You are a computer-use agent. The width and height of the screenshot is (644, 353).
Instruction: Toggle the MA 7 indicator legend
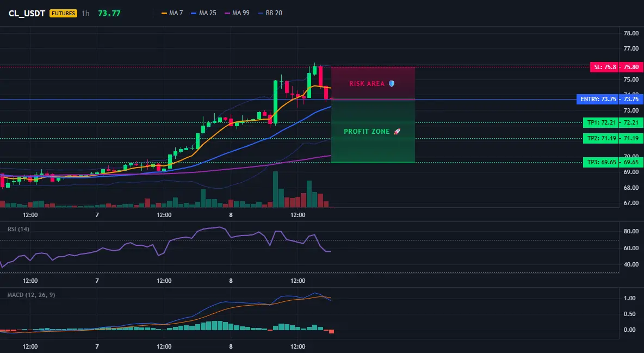click(172, 13)
